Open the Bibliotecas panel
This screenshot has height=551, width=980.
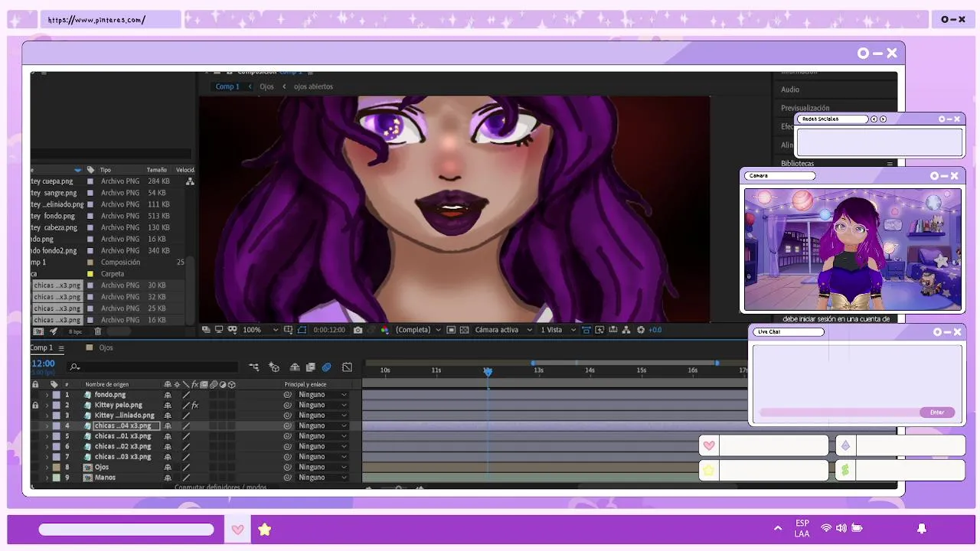coord(797,163)
